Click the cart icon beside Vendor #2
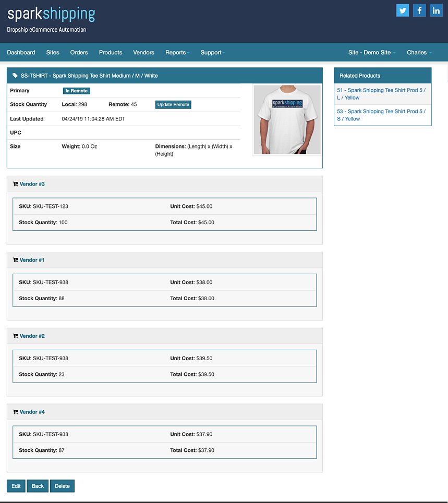 coord(15,336)
